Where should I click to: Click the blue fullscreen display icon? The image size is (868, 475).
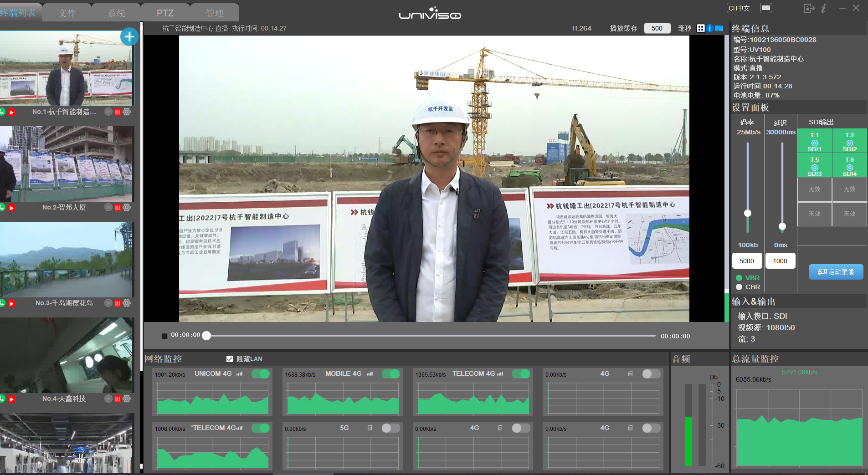[719, 28]
